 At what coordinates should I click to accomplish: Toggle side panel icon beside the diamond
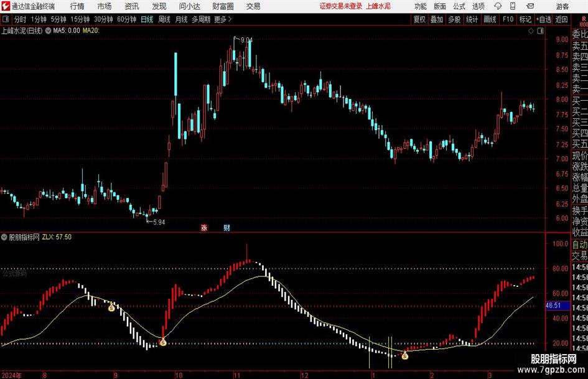540,30
